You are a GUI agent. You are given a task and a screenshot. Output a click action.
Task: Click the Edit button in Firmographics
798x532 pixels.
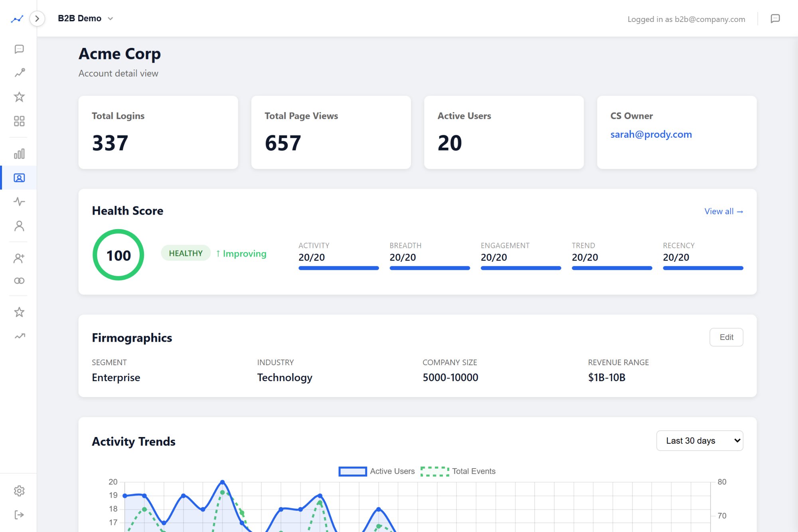[x=726, y=337]
